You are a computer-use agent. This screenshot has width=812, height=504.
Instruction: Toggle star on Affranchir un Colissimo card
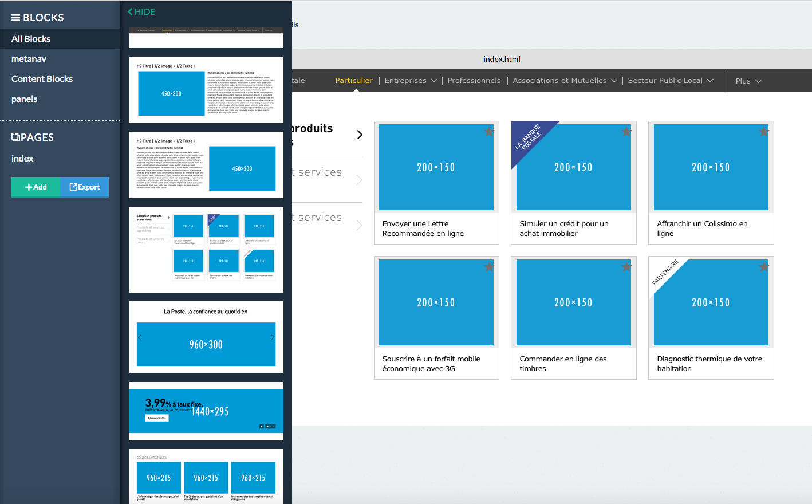click(764, 132)
